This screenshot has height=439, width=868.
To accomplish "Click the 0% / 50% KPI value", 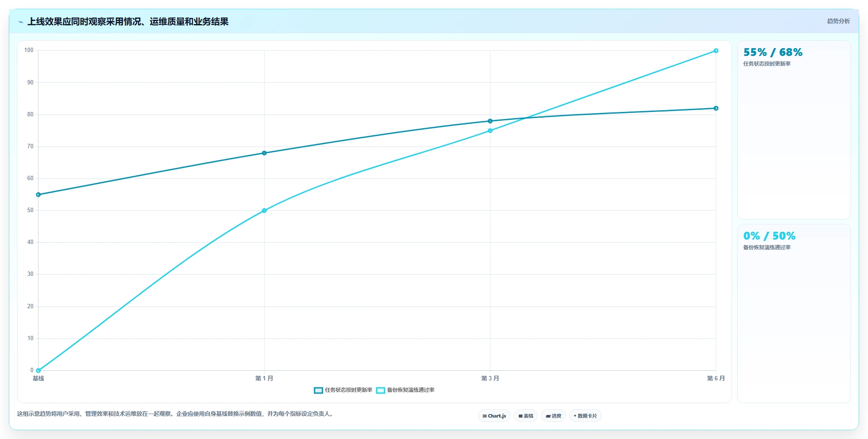I will (770, 236).
